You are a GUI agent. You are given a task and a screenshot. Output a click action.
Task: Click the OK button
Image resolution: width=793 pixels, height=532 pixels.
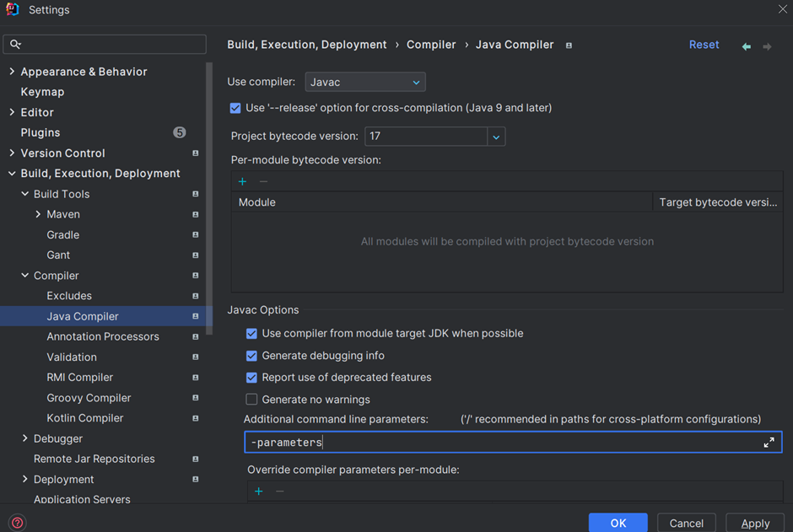(618, 523)
